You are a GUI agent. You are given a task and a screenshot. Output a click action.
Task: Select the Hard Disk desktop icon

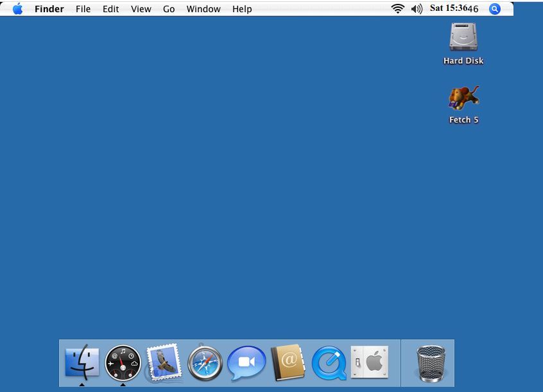point(463,37)
